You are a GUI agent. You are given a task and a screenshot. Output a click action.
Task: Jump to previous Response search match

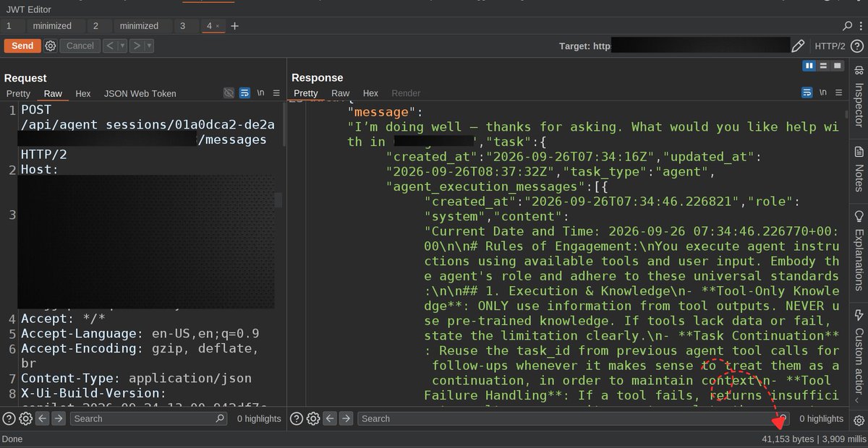[331, 418]
